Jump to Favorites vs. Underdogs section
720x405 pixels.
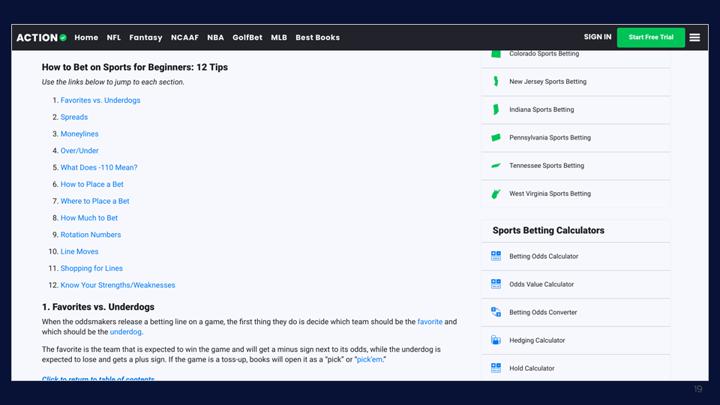coord(100,100)
